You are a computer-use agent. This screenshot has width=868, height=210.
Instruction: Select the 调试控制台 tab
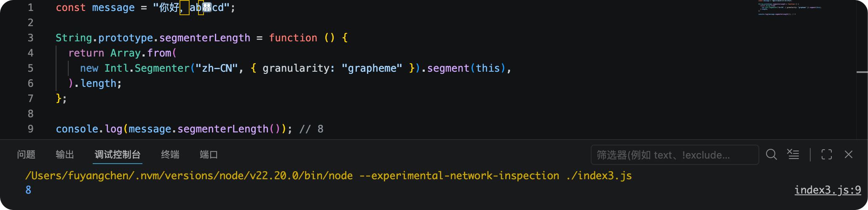118,155
